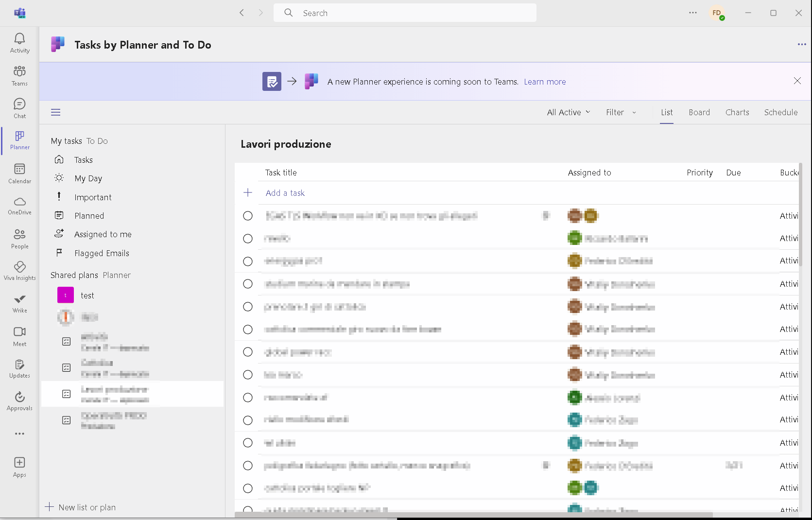
Task: Open the People app icon
Action: pyautogui.click(x=19, y=239)
